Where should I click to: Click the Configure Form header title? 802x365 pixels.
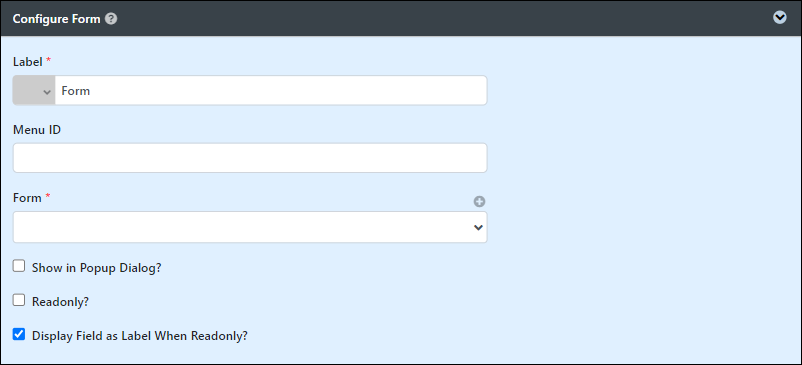(x=57, y=19)
